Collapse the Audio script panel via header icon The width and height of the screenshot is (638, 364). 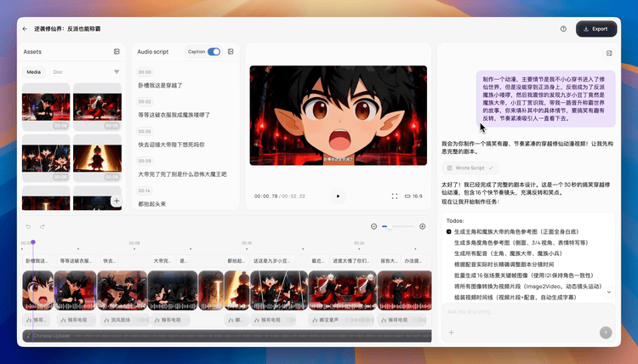point(231,52)
